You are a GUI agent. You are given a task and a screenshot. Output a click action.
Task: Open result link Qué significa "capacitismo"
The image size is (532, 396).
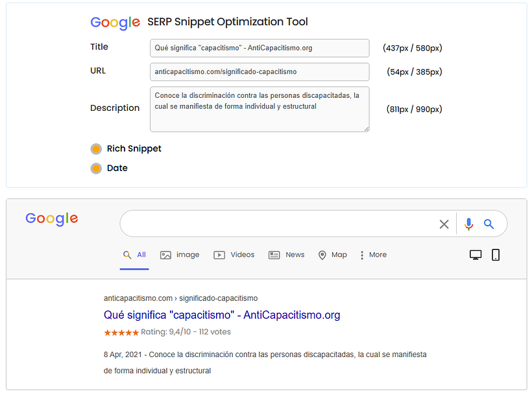[x=222, y=315]
